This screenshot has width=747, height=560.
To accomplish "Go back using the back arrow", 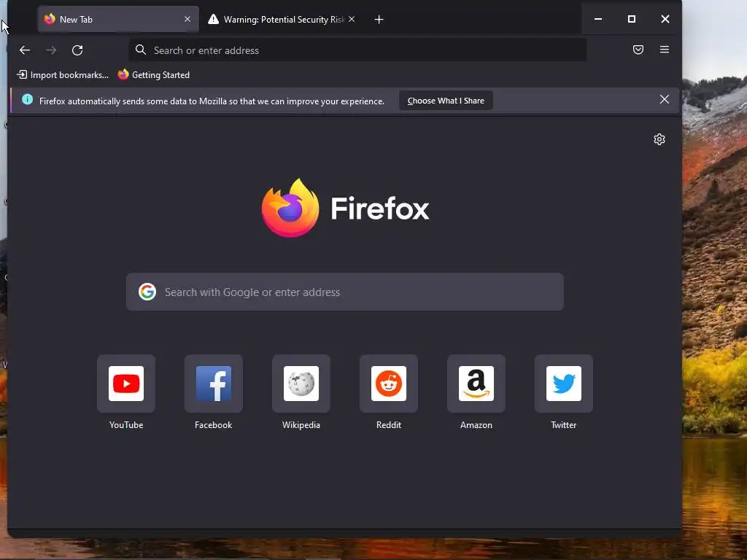I will (25, 50).
